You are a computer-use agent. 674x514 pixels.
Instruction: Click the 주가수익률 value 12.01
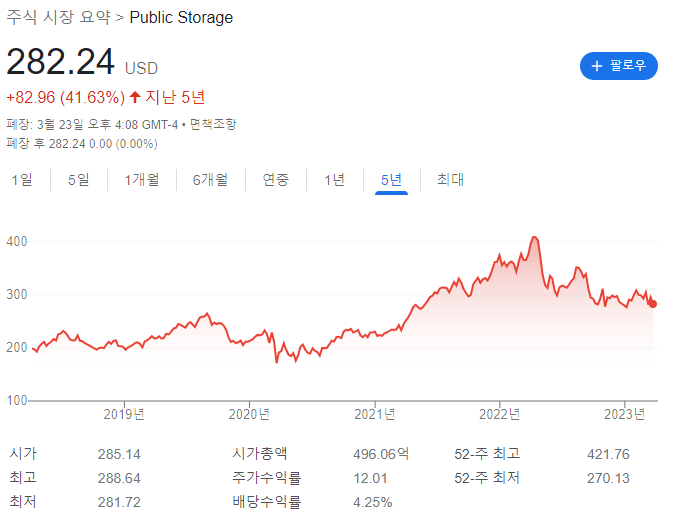coord(370,478)
